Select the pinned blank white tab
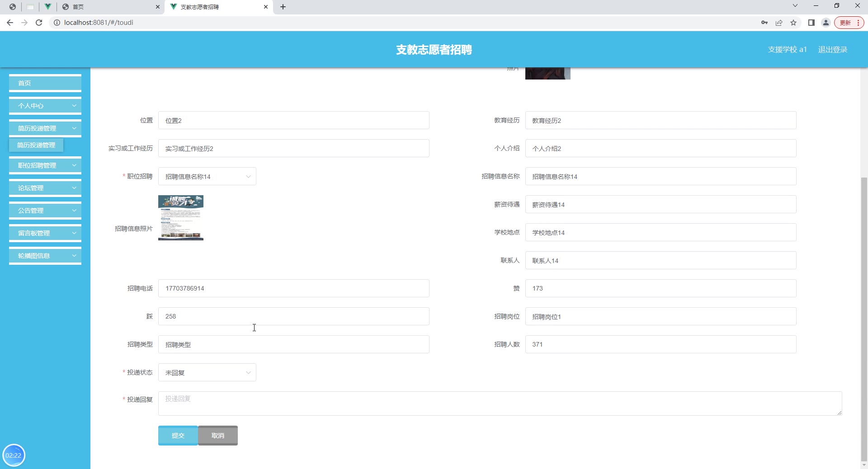Screen dimensions: 868x469 coord(30,7)
